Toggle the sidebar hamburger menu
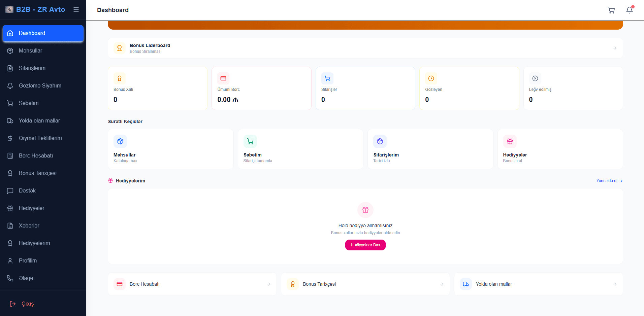644x316 pixels. click(x=76, y=9)
